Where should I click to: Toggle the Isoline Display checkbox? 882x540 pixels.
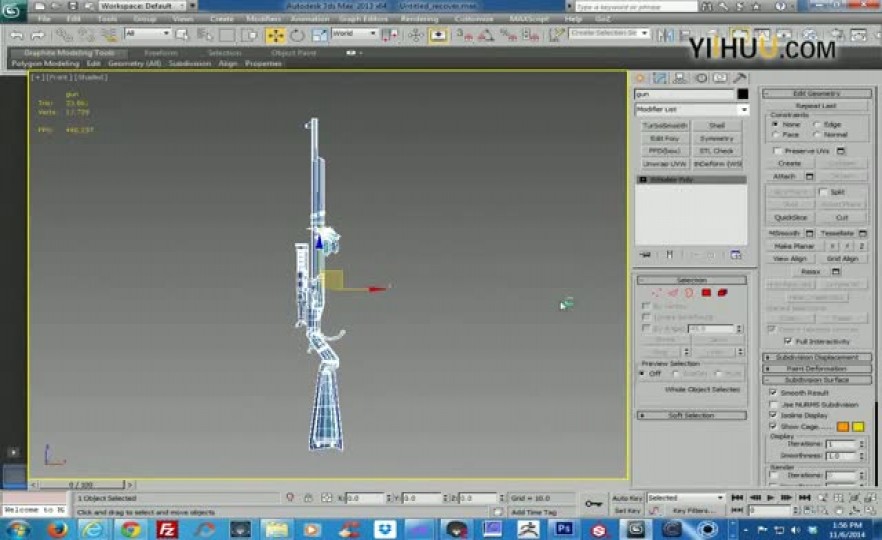(x=773, y=415)
